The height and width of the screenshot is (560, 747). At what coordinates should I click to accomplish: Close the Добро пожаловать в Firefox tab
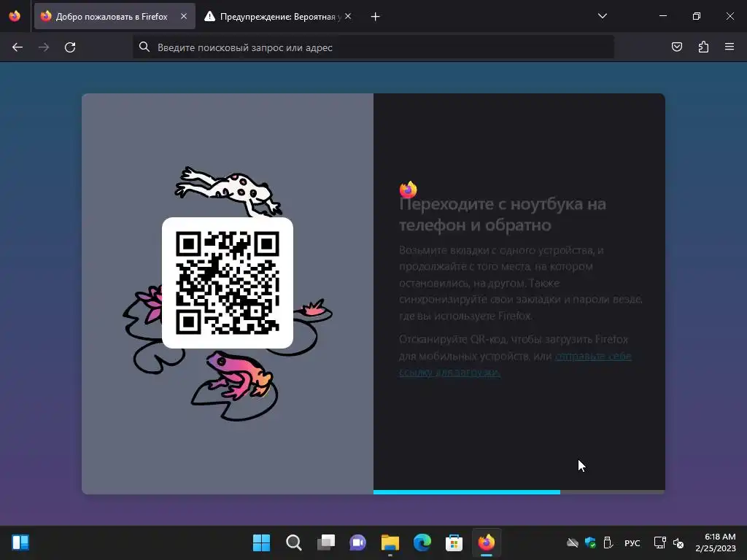pyautogui.click(x=184, y=16)
